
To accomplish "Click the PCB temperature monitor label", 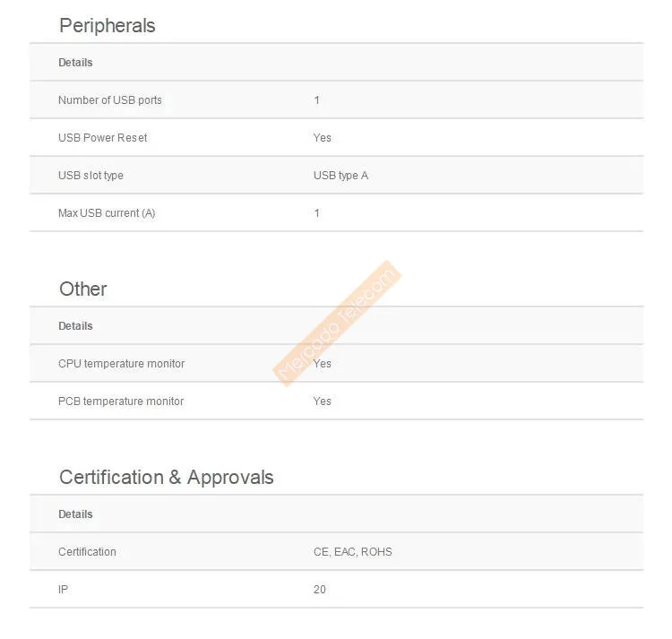I will click(x=121, y=402).
